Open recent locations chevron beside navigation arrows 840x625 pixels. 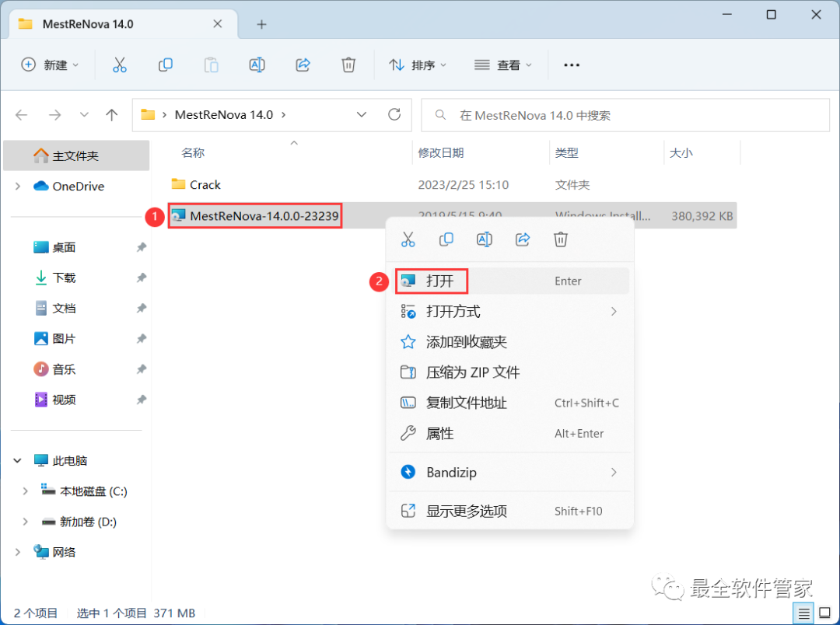tap(84, 114)
